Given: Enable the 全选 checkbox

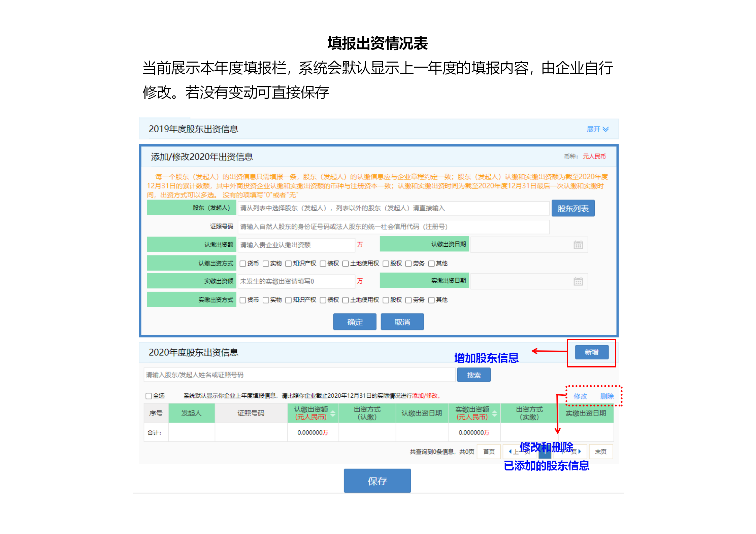Looking at the screenshot, I should click(x=149, y=396).
